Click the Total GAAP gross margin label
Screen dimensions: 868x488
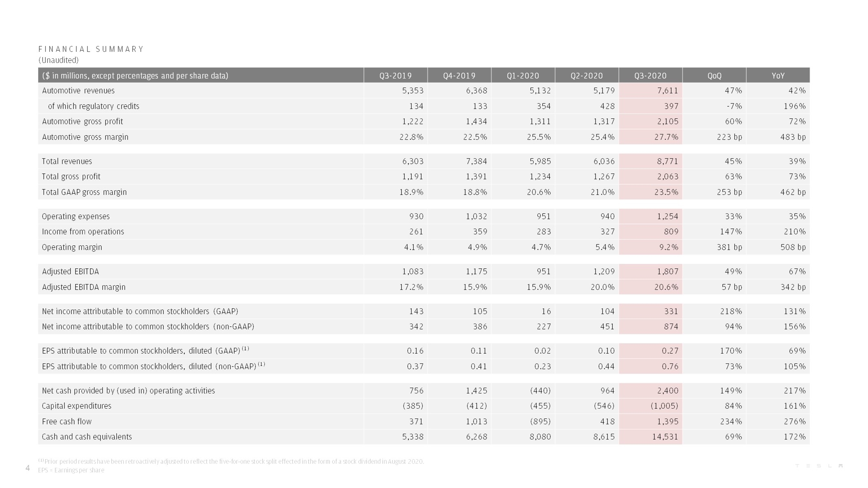84,192
